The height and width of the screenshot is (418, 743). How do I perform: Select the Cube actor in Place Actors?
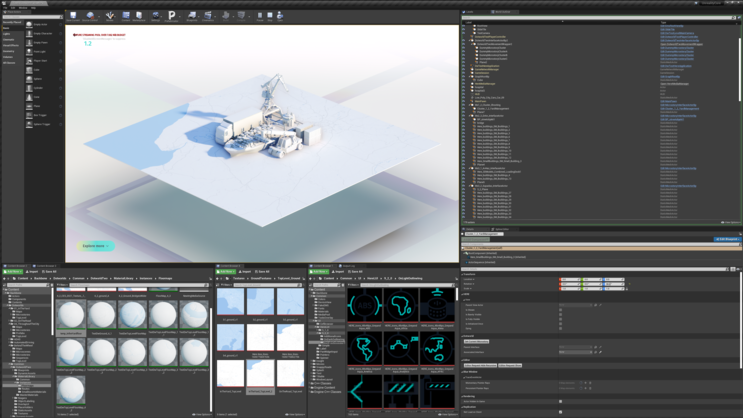(x=37, y=69)
